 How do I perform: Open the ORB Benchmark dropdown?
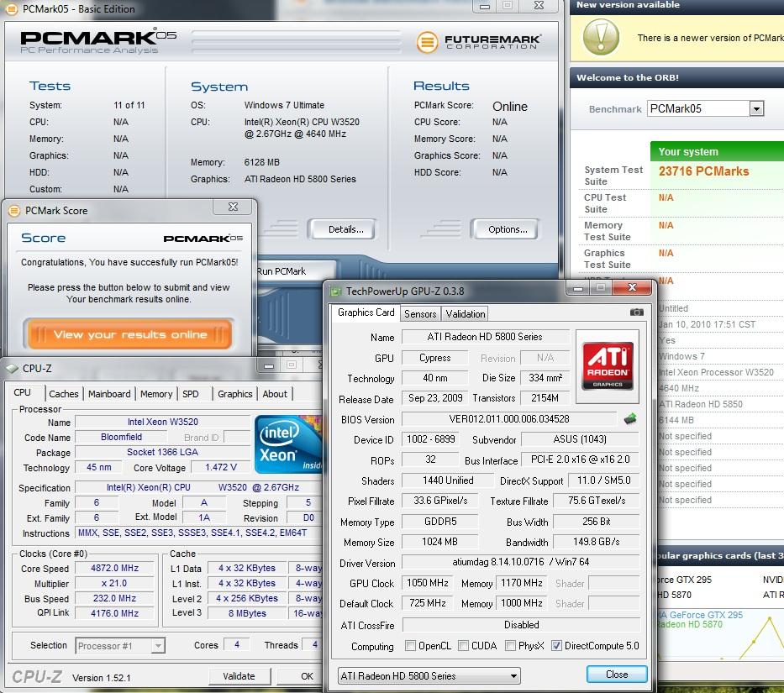(x=706, y=108)
